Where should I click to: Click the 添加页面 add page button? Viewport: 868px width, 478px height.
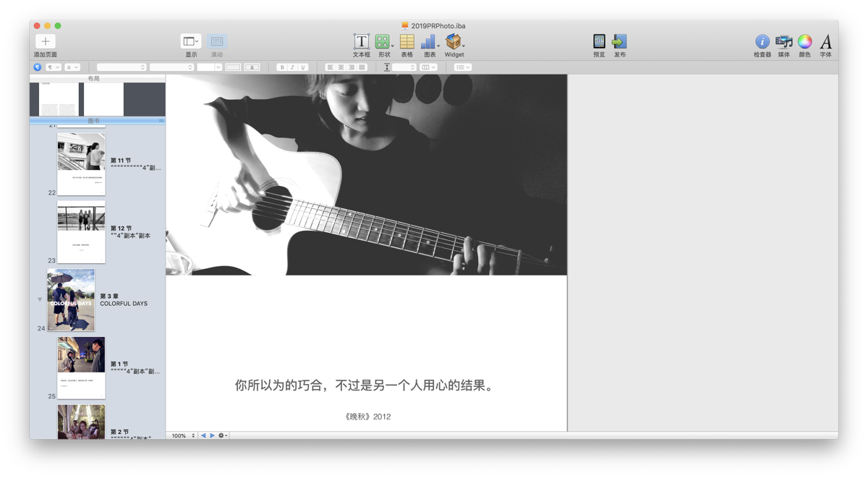pyautogui.click(x=45, y=42)
